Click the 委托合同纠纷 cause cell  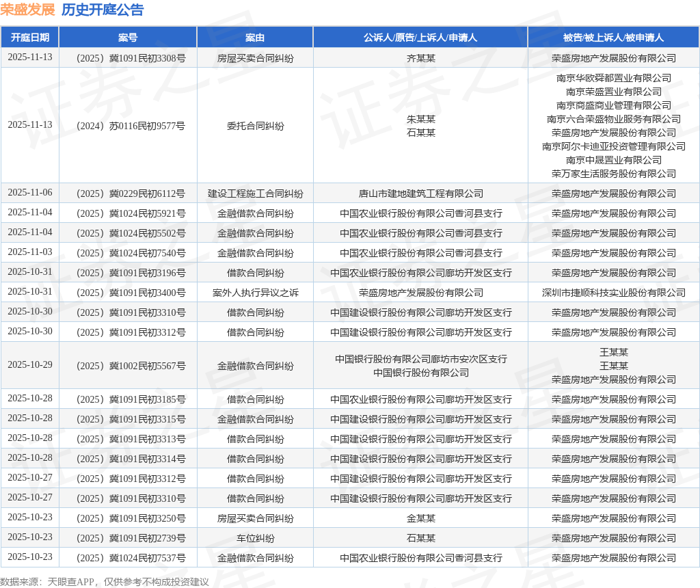[255, 126]
